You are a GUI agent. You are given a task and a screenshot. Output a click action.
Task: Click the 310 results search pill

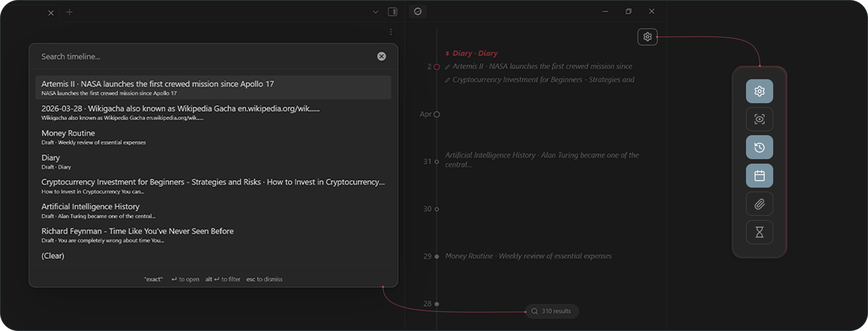[552, 311]
